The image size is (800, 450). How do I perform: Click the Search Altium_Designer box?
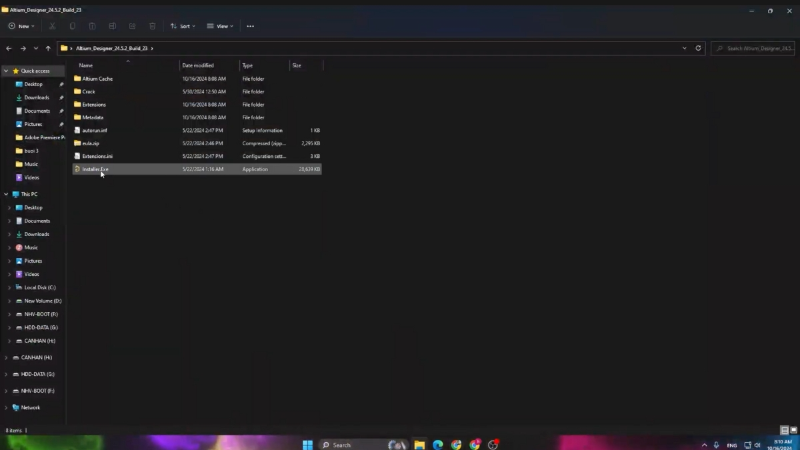pyautogui.click(x=753, y=48)
